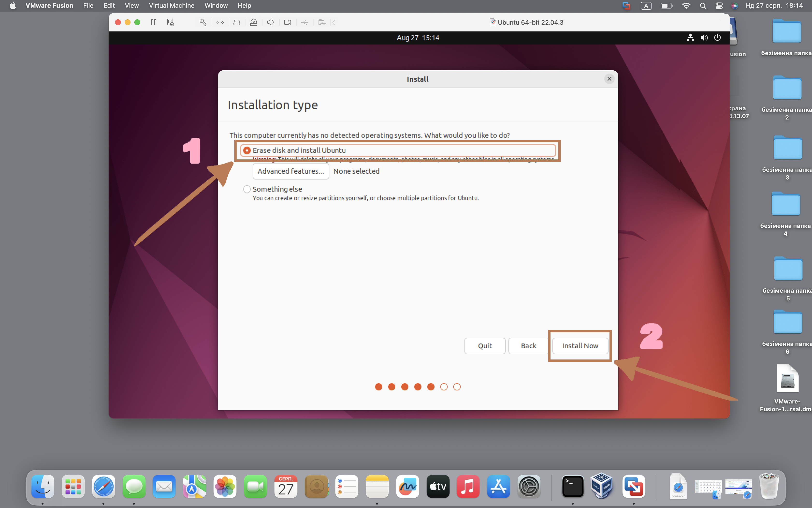
Task: Open the File menu
Action: pyautogui.click(x=88, y=5)
